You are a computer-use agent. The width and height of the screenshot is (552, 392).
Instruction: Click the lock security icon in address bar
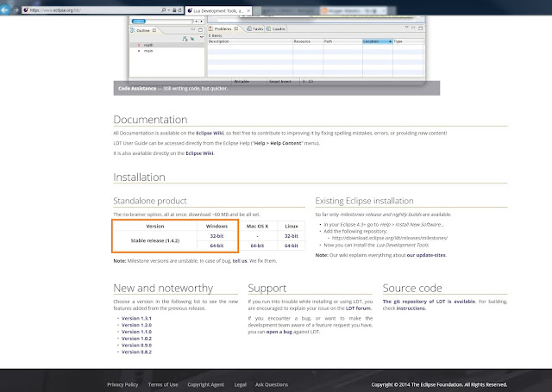174,10
